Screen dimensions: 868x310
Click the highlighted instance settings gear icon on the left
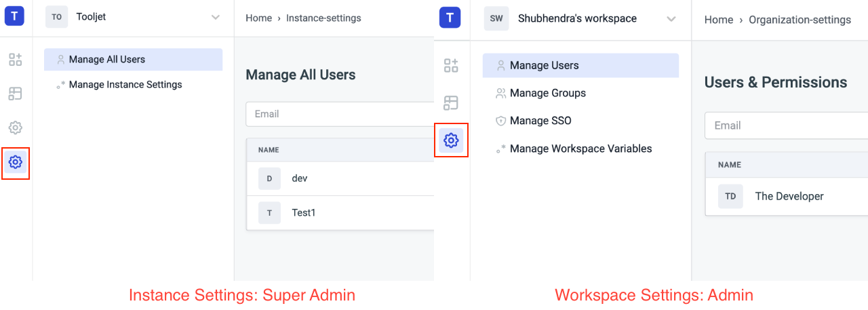click(x=16, y=162)
